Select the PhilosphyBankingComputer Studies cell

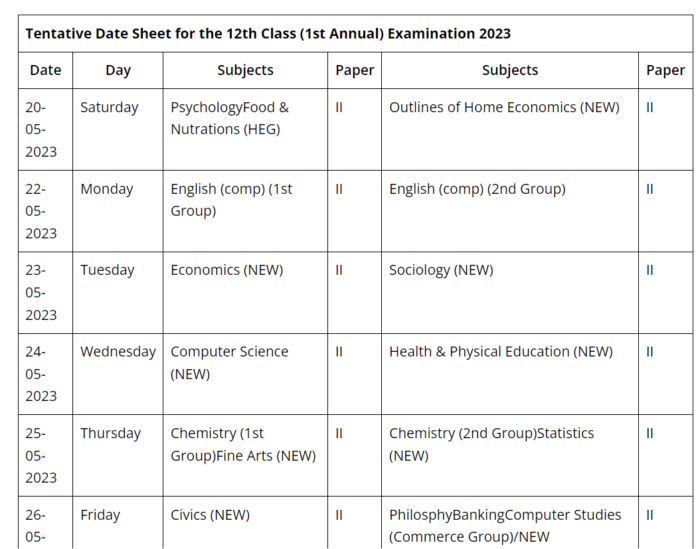(x=505, y=526)
